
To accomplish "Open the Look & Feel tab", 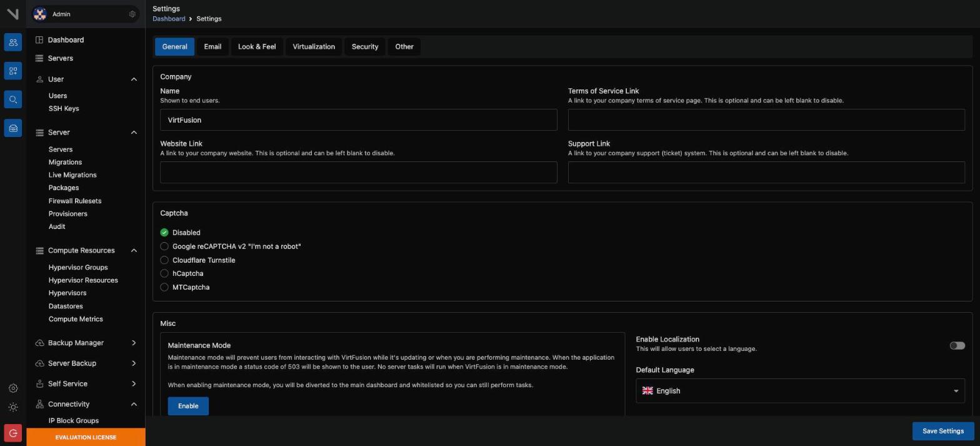I will click(x=257, y=47).
